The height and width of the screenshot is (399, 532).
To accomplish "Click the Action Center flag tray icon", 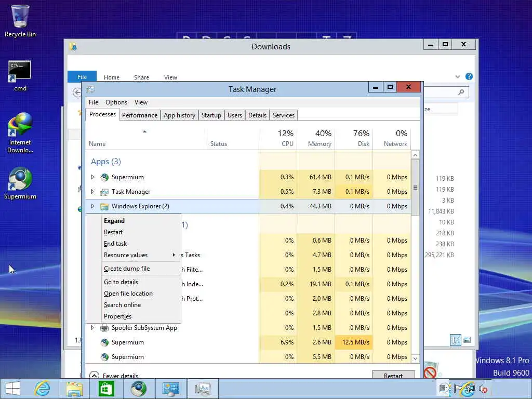I will (458, 389).
